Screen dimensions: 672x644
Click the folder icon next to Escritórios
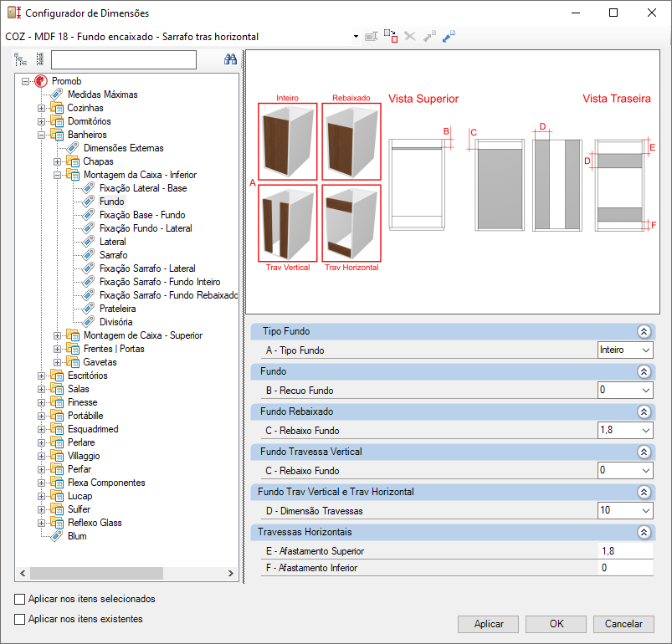tap(57, 376)
